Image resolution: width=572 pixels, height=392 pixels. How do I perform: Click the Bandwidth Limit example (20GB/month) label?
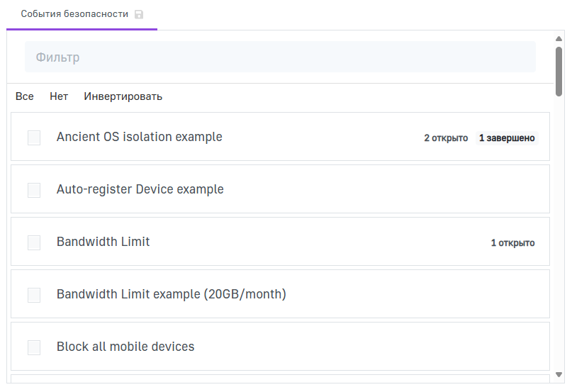(x=171, y=294)
